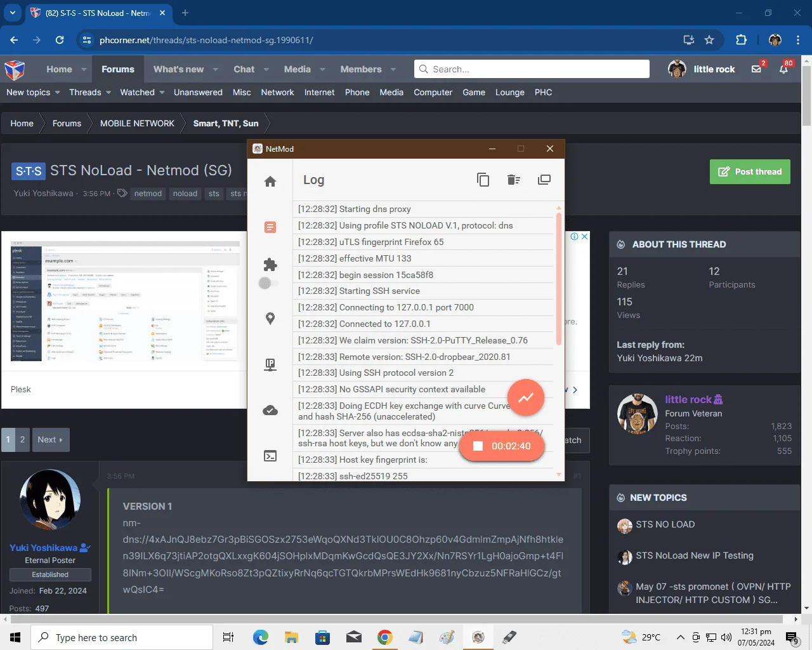Select PHC in the sub-navigation
812x650 pixels.
[544, 92]
